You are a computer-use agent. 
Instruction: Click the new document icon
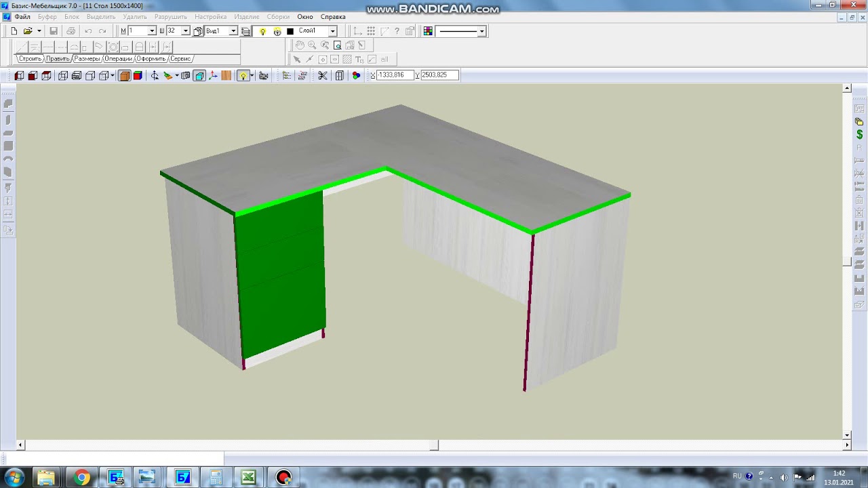click(14, 31)
